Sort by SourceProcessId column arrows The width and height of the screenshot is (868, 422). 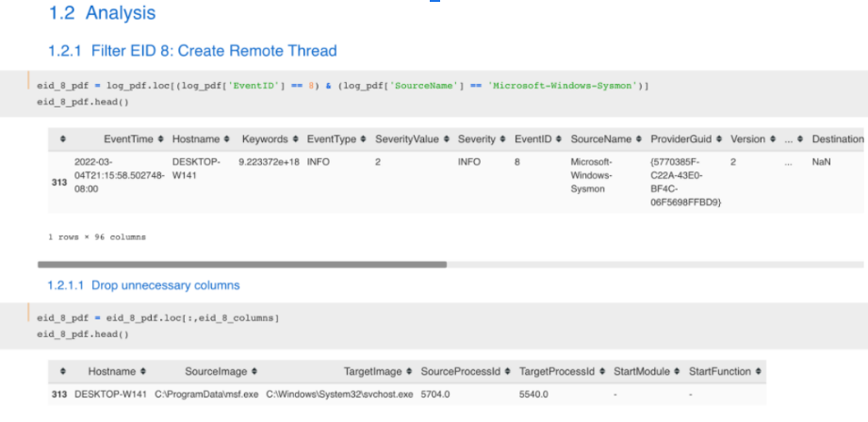point(508,372)
